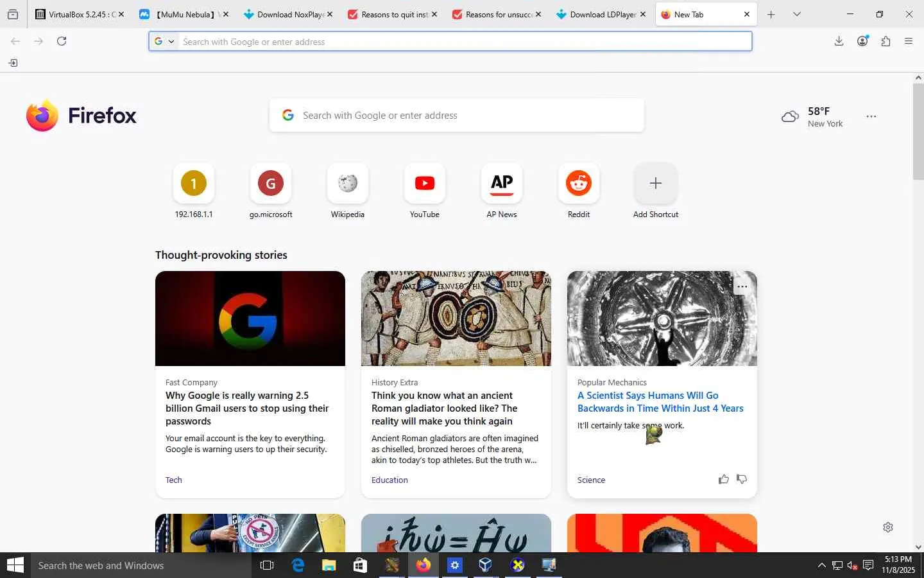Open the Firefox View tab overview
Screen dimensions: 924x578
click(13, 14)
